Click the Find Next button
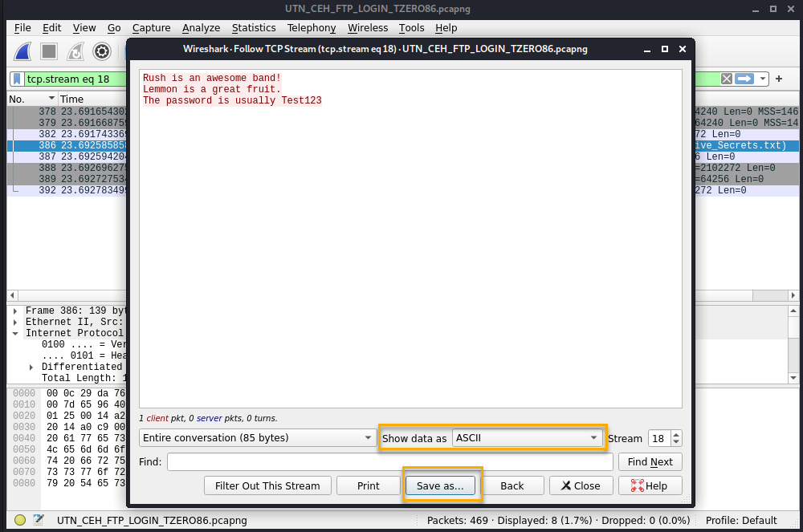803x532 pixels. tap(650, 462)
